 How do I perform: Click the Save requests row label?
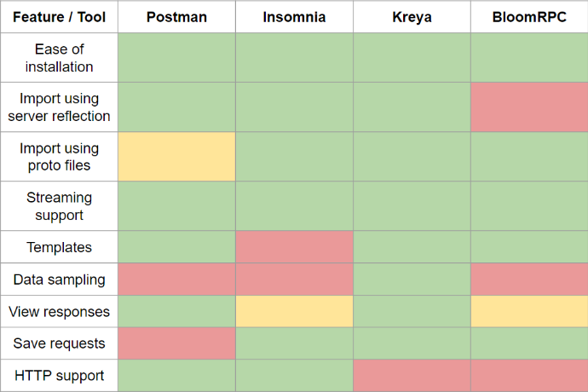pos(60,343)
